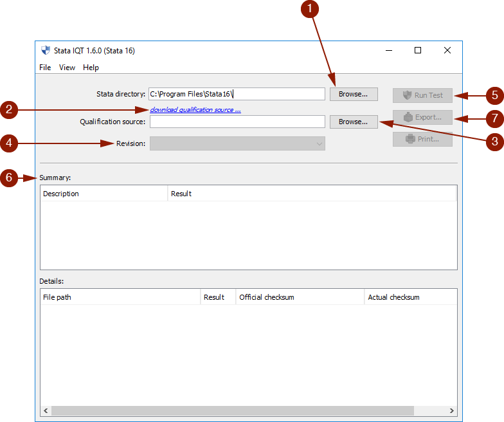
Task: Maximize the Stata IQT window
Action: click(x=418, y=50)
